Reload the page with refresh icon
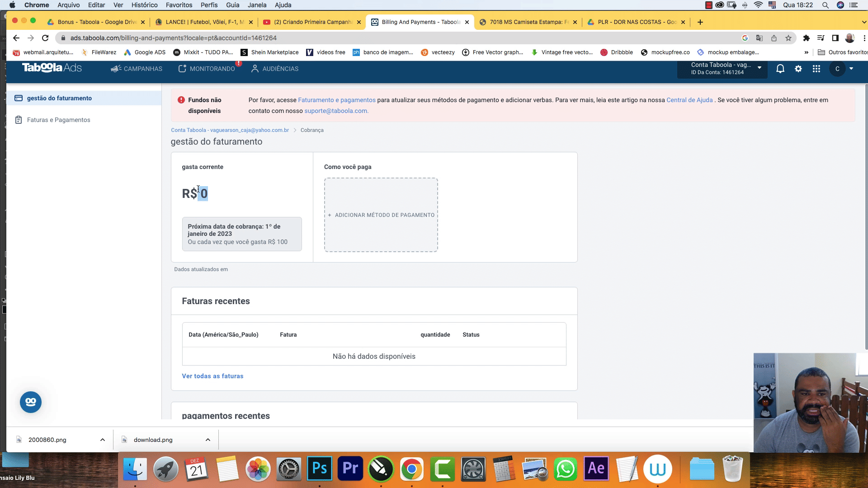Image resolution: width=868 pixels, height=488 pixels. pos(45,38)
